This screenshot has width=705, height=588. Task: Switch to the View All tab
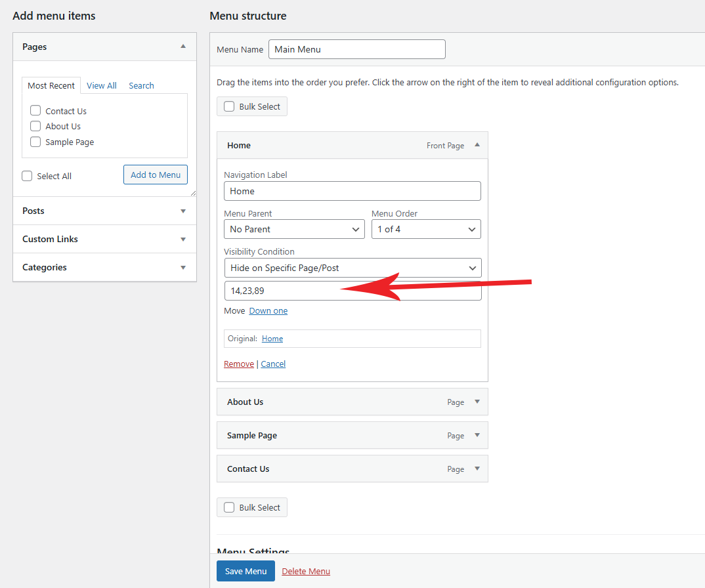(102, 85)
